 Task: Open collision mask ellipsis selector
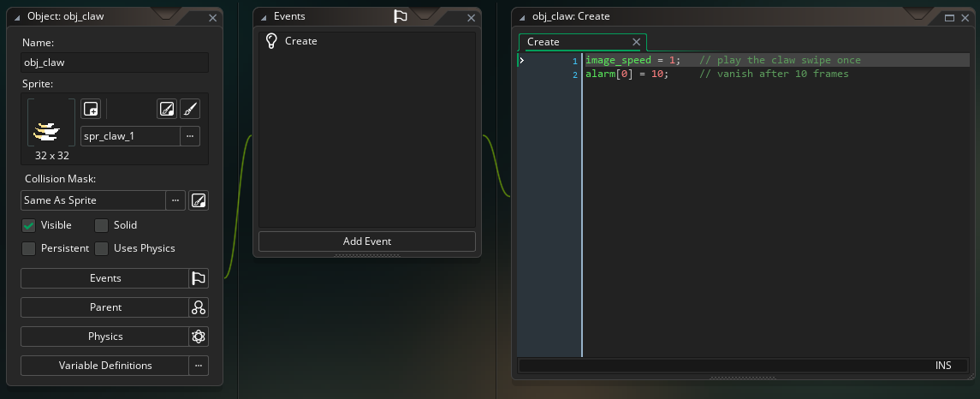175,200
